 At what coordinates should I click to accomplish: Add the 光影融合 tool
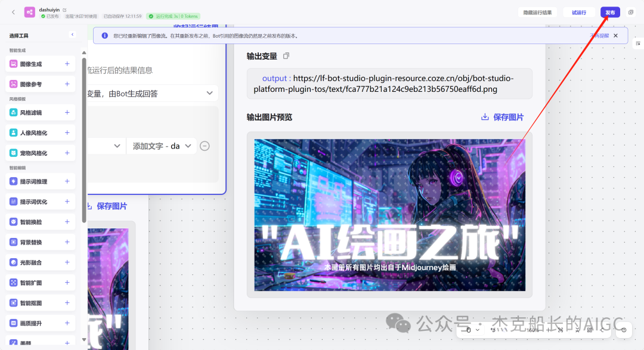[x=67, y=262]
